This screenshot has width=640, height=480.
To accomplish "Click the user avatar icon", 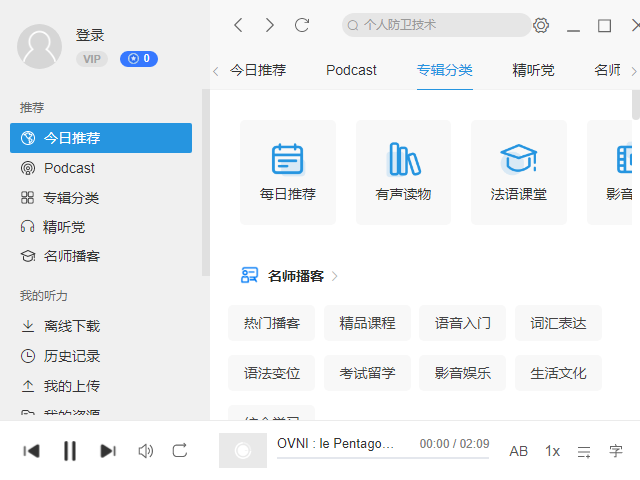I will point(39,46).
